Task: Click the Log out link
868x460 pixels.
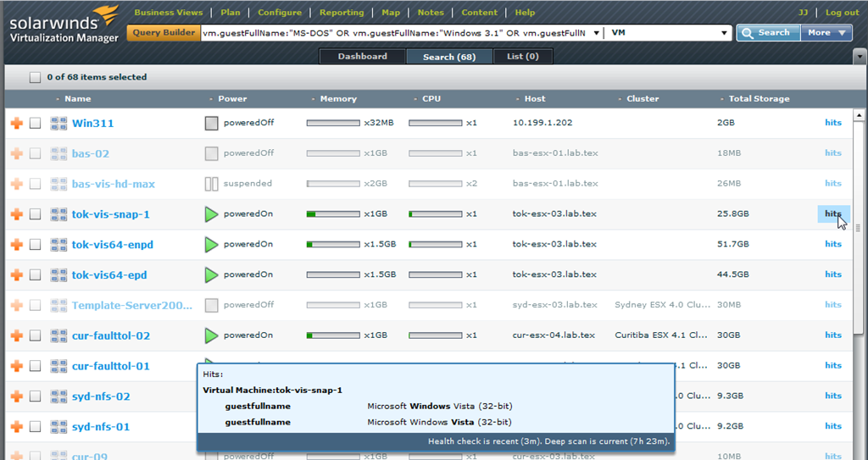Action: (842, 12)
